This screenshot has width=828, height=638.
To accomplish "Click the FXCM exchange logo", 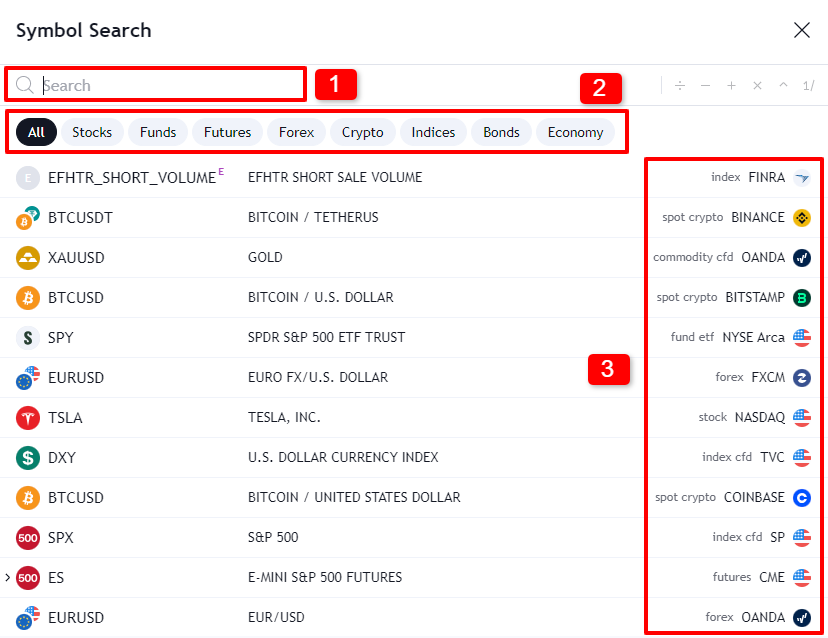I will tap(801, 377).
